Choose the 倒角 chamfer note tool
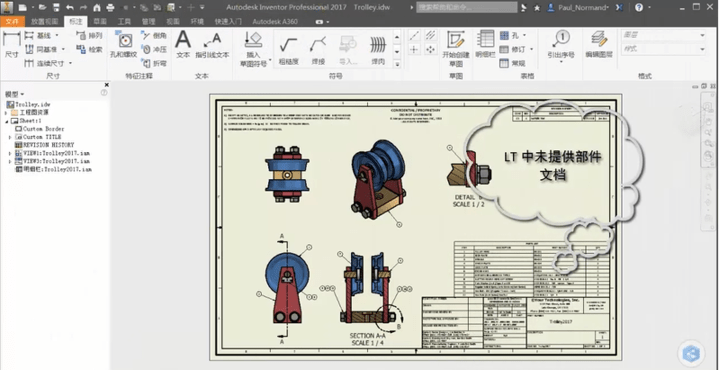Viewport: 719px width, 370px height. [154, 35]
